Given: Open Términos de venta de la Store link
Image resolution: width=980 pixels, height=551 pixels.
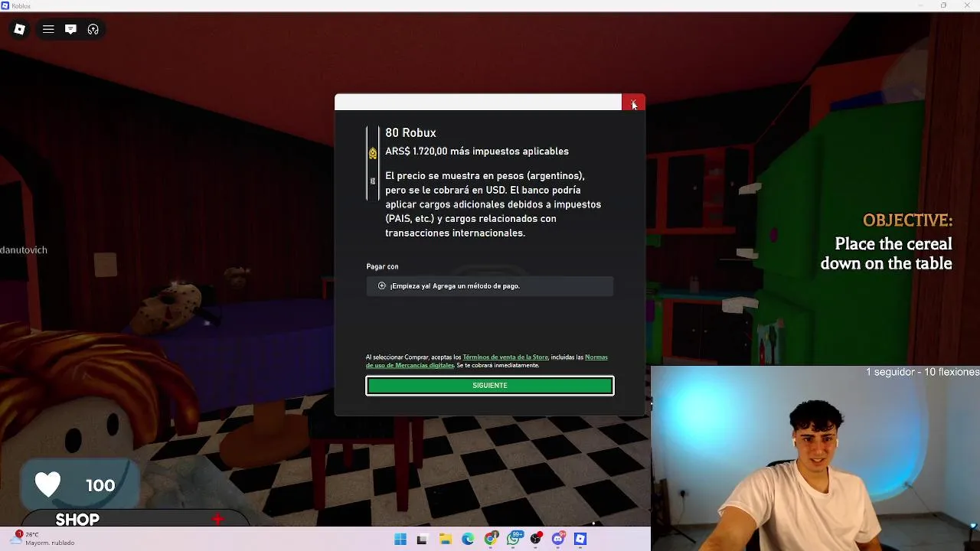Looking at the screenshot, I should [x=505, y=357].
